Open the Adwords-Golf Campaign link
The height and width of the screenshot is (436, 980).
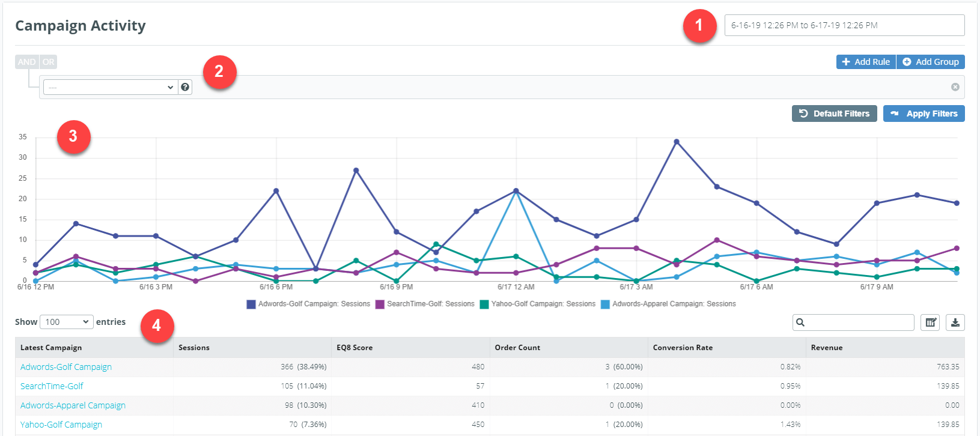pos(66,367)
